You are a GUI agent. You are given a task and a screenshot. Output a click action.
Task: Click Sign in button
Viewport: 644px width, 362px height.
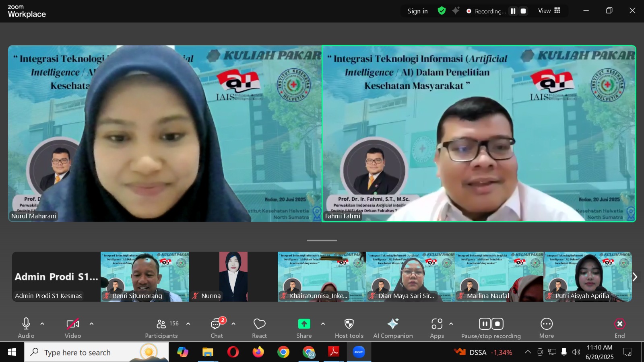tap(417, 11)
